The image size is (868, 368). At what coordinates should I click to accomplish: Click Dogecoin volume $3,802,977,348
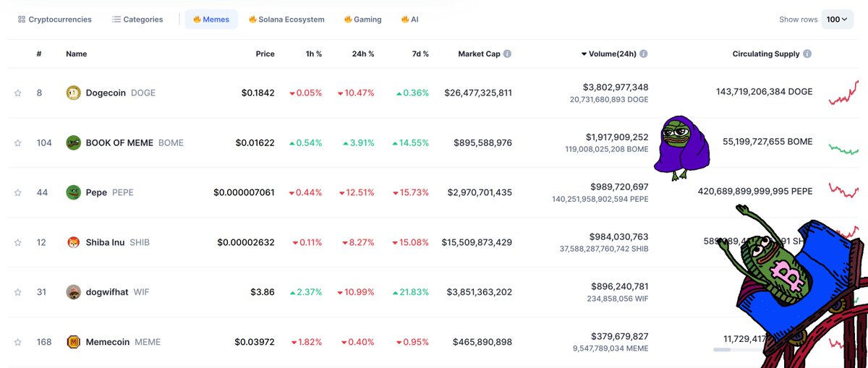pyautogui.click(x=615, y=87)
